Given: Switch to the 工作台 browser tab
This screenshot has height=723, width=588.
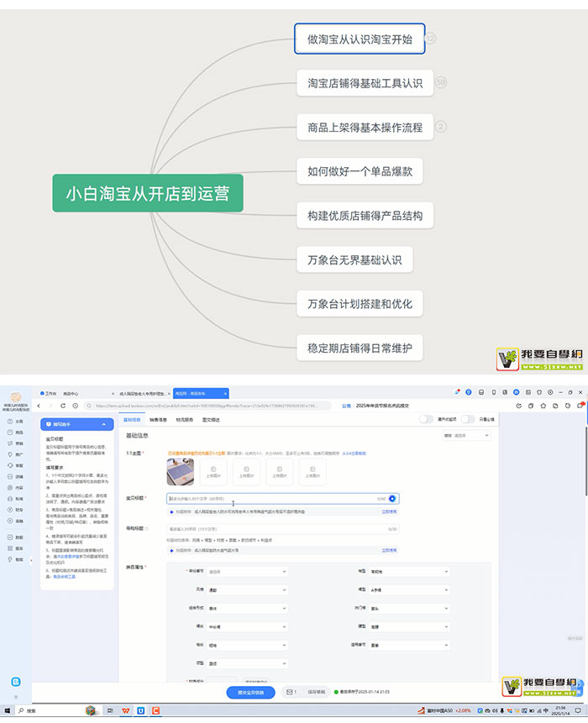Looking at the screenshot, I should pos(48,393).
